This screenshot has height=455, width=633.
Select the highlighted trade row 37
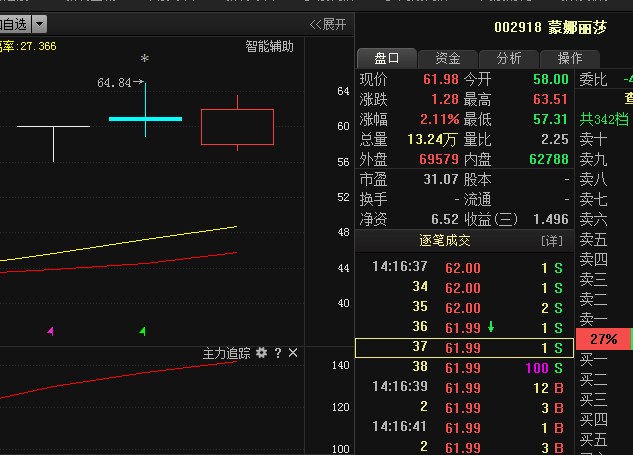point(464,348)
